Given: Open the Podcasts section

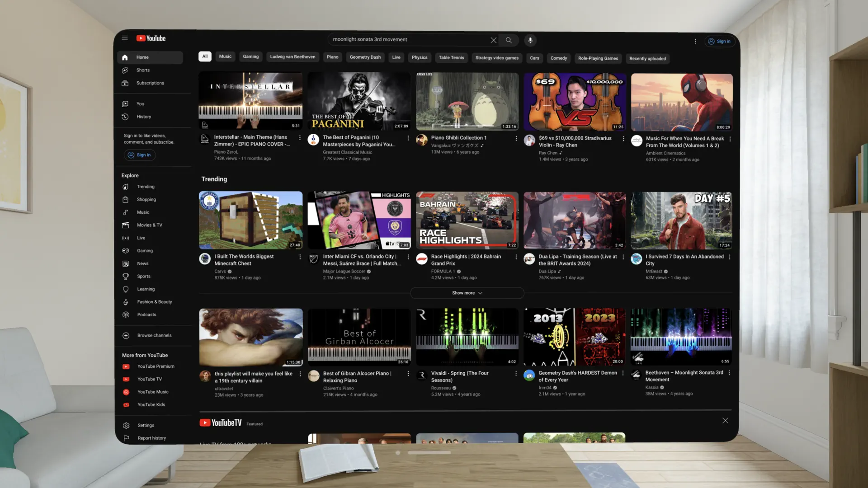Looking at the screenshot, I should tap(147, 314).
